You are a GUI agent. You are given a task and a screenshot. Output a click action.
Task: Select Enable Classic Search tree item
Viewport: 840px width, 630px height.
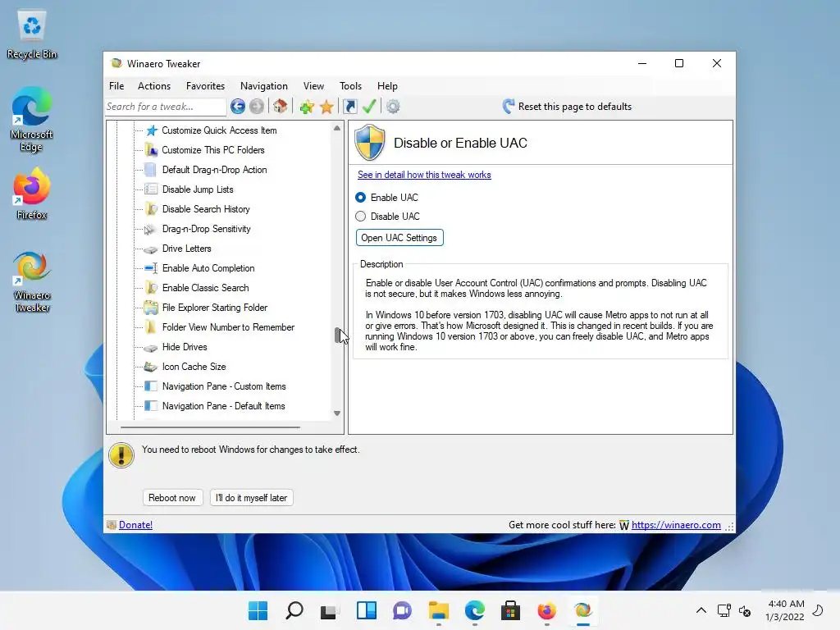(x=205, y=288)
